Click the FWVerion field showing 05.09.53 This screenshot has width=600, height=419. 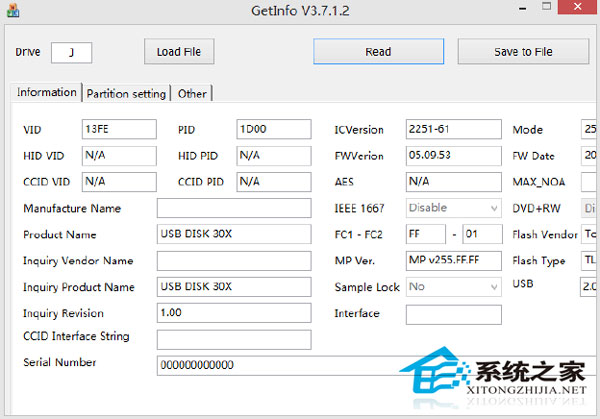pyautogui.click(x=453, y=155)
